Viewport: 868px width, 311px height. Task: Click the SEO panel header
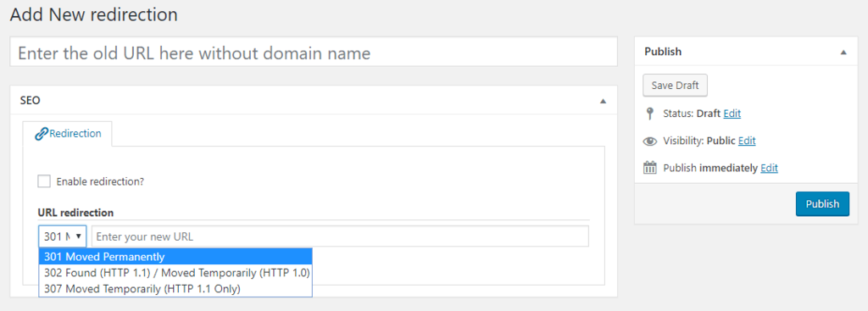pos(314,100)
